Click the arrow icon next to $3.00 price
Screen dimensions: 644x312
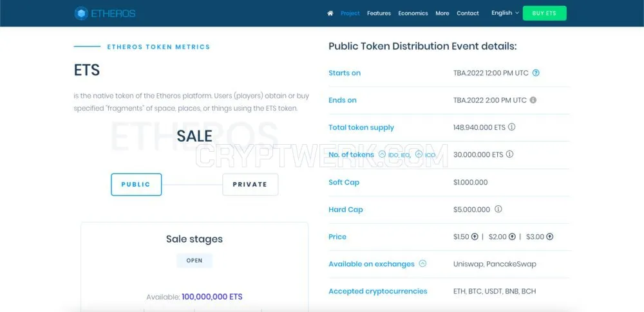pyautogui.click(x=549, y=237)
